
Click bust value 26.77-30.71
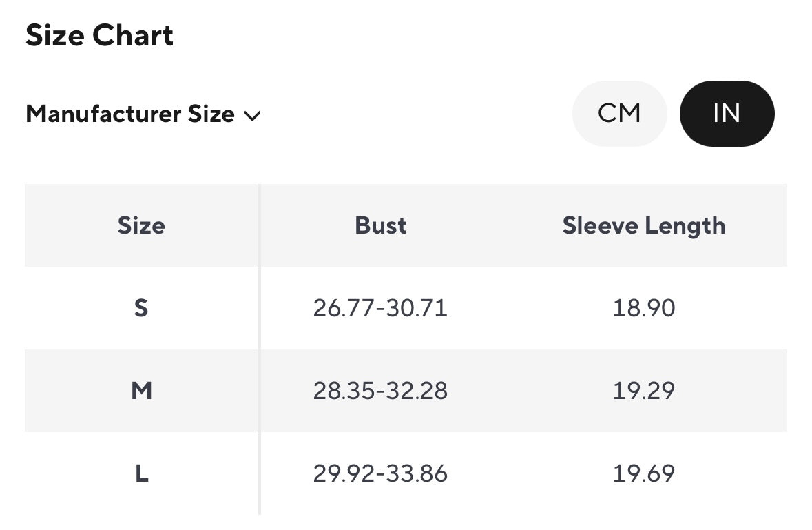[x=380, y=308]
